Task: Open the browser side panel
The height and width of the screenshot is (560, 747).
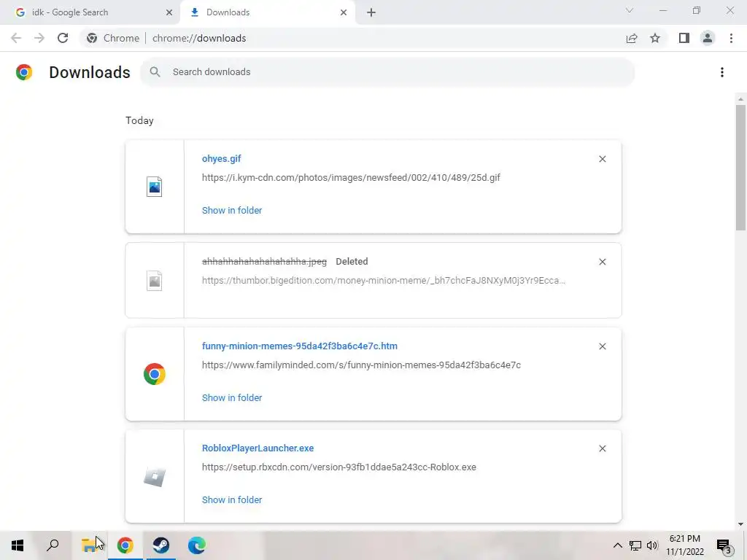Action: (x=684, y=38)
